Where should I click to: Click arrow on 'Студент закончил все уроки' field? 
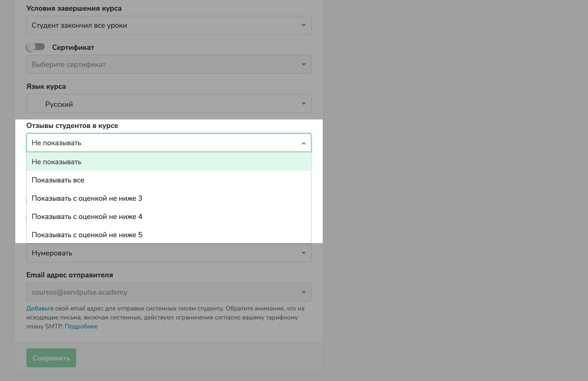tap(303, 26)
